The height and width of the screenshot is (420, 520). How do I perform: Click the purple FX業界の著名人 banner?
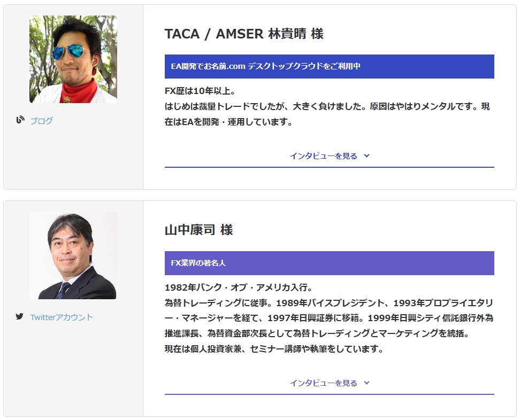point(329,263)
